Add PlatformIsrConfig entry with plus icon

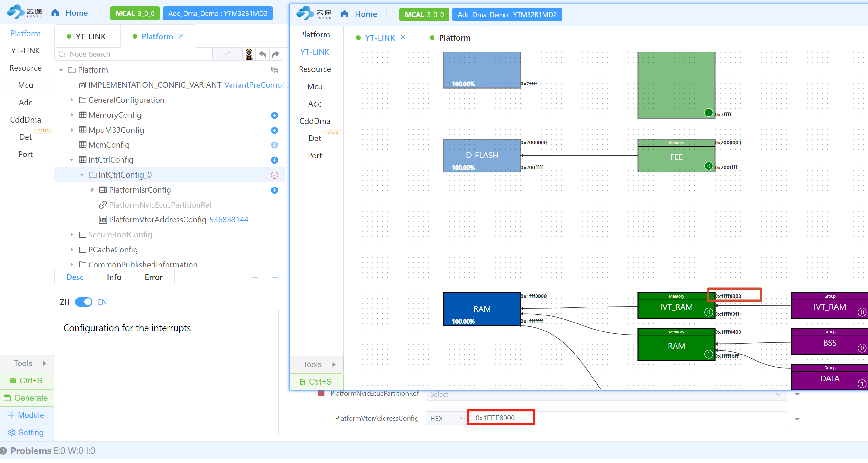pos(274,190)
